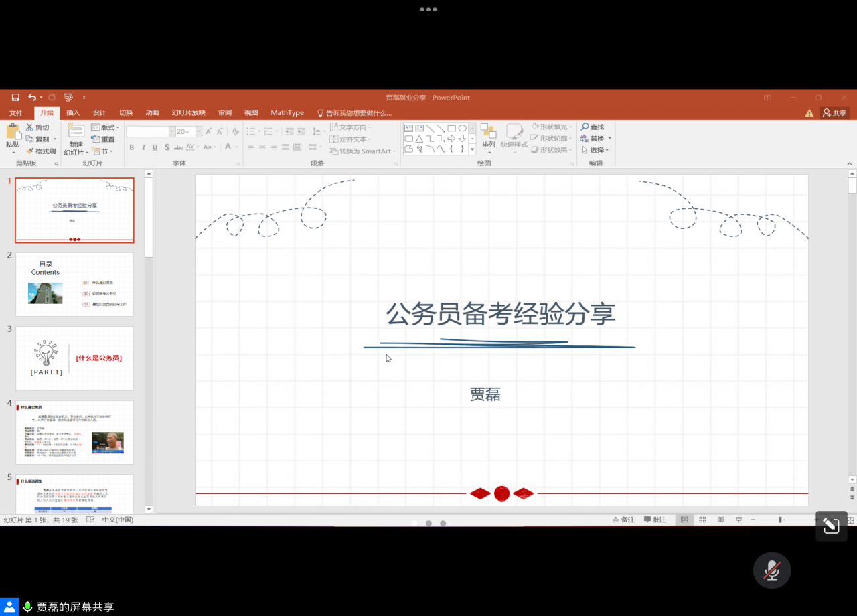Open the annotation pen floating button
Image resolution: width=857 pixels, height=616 pixels.
point(831,526)
